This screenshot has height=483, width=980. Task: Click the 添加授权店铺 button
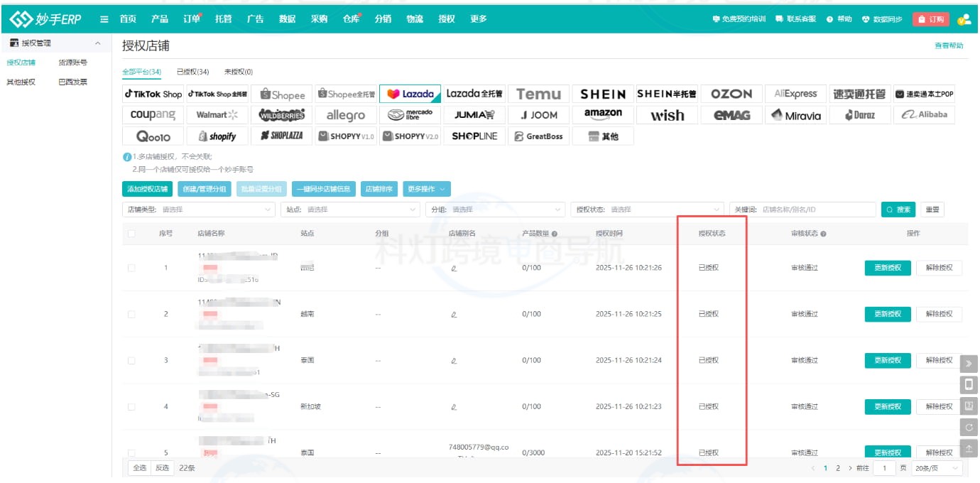tap(148, 189)
